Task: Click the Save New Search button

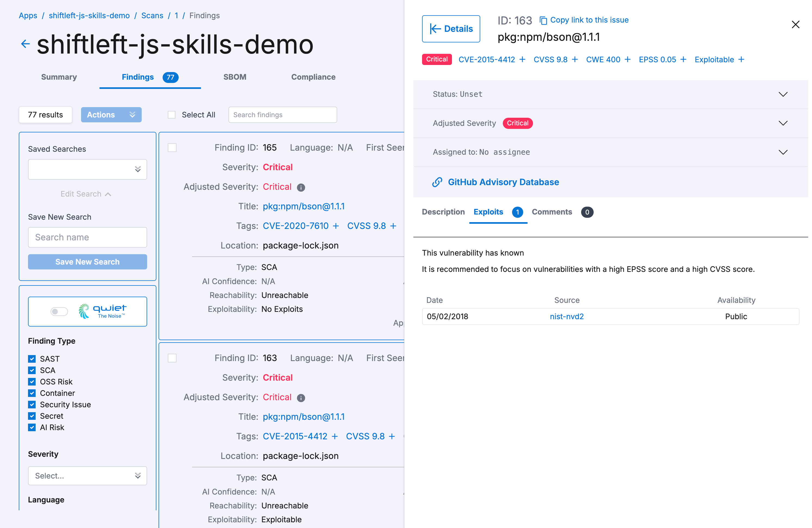Action: pyautogui.click(x=87, y=262)
